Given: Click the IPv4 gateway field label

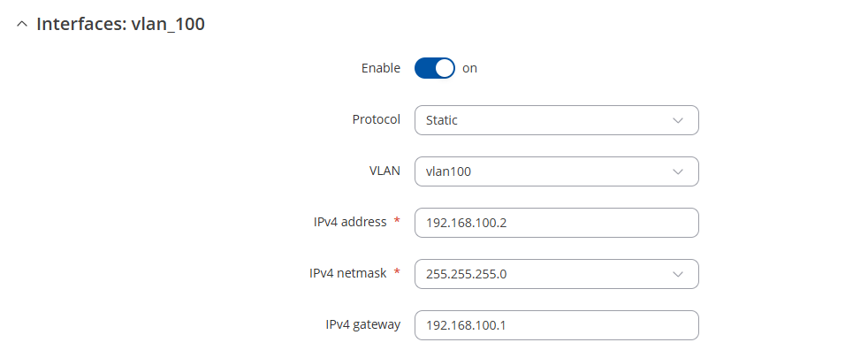Looking at the screenshot, I should click(x=363, y=324).
